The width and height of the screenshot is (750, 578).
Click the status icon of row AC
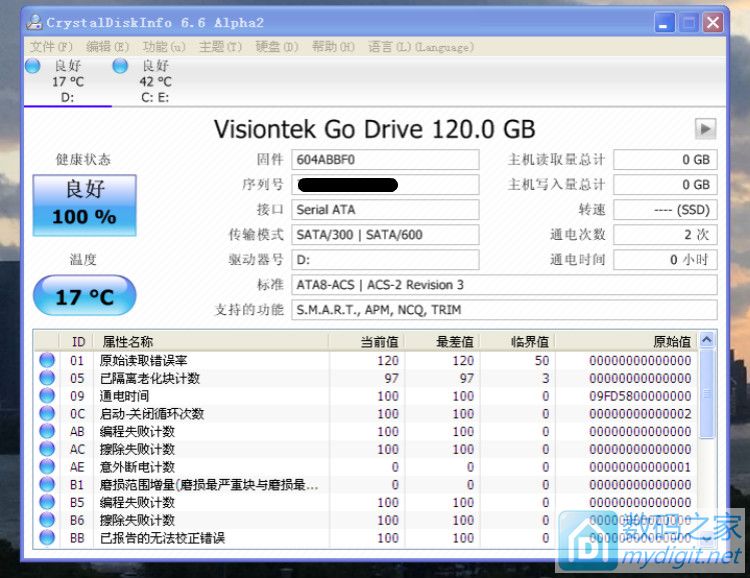click(x=47, y=449)
